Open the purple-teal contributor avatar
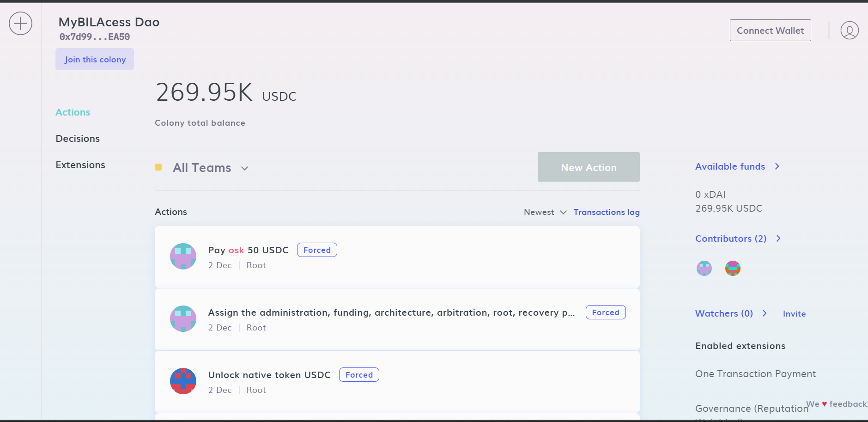Viewport: 868px width, 422px height. 704,268
